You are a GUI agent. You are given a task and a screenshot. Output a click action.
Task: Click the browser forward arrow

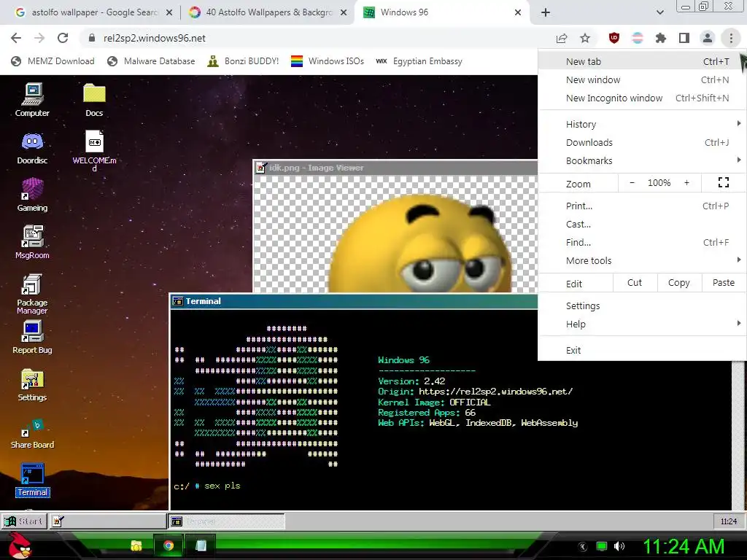[39, 38]
